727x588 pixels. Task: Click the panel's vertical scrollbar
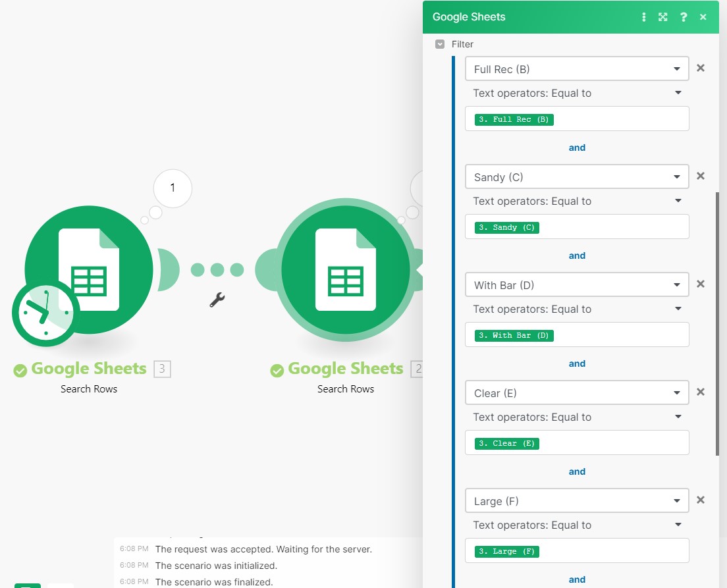(717, 324)
